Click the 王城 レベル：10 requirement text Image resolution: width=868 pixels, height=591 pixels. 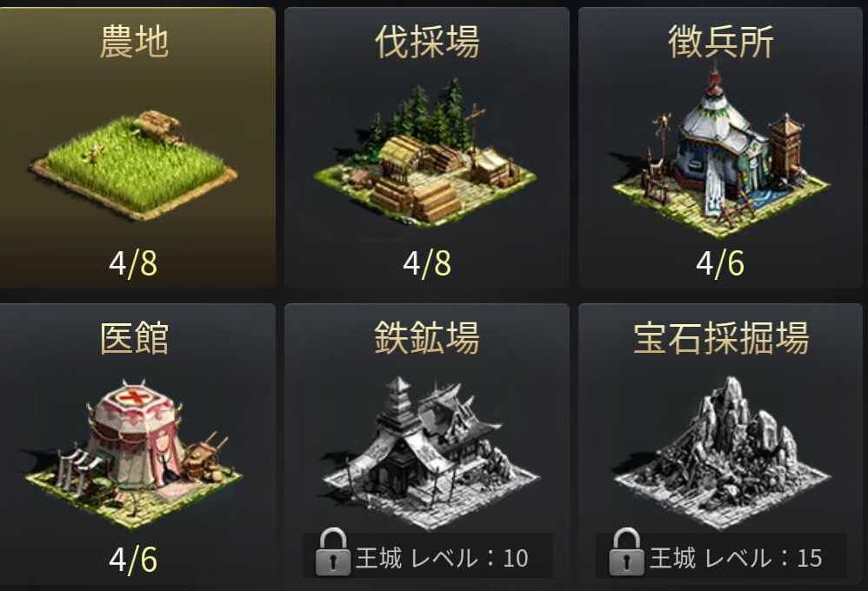point(443,558)
